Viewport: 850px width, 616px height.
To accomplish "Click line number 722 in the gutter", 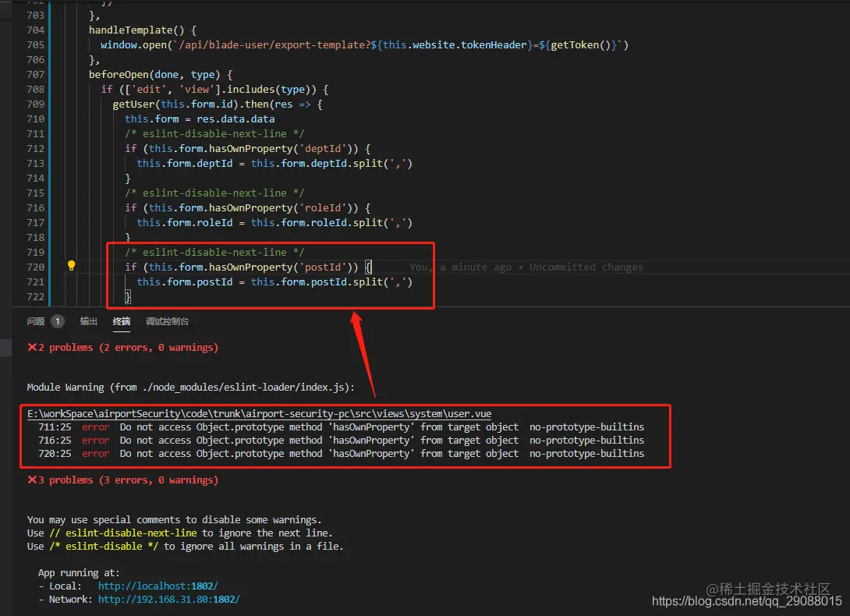I will [x=35, y=296].
